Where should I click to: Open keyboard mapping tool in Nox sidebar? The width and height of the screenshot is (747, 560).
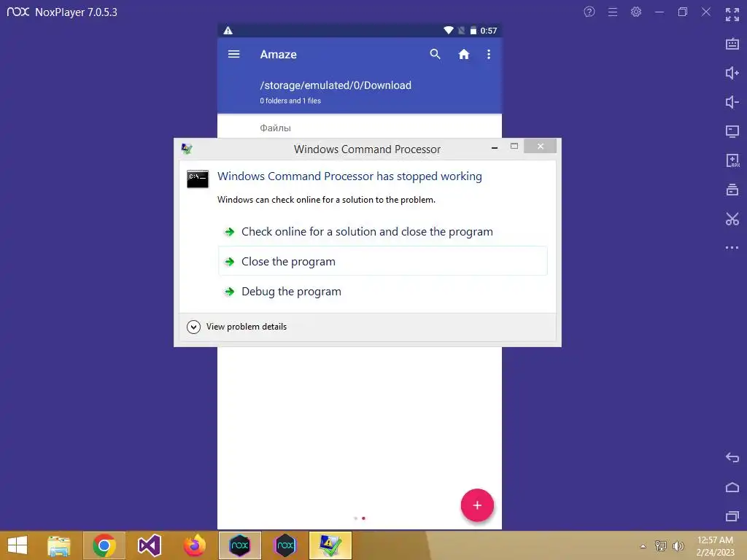tap(732, 44)
